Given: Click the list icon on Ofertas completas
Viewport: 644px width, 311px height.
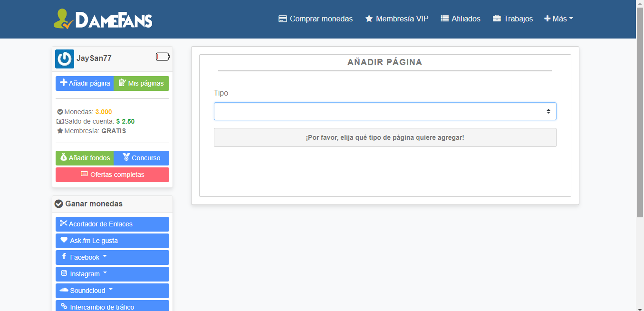Looking at the screenshot, I should 85,174.
